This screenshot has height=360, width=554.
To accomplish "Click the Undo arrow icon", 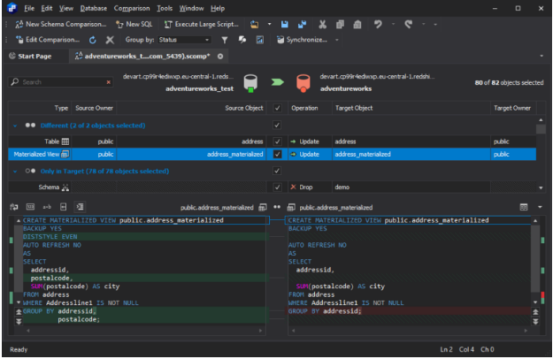I will (378, 24).
